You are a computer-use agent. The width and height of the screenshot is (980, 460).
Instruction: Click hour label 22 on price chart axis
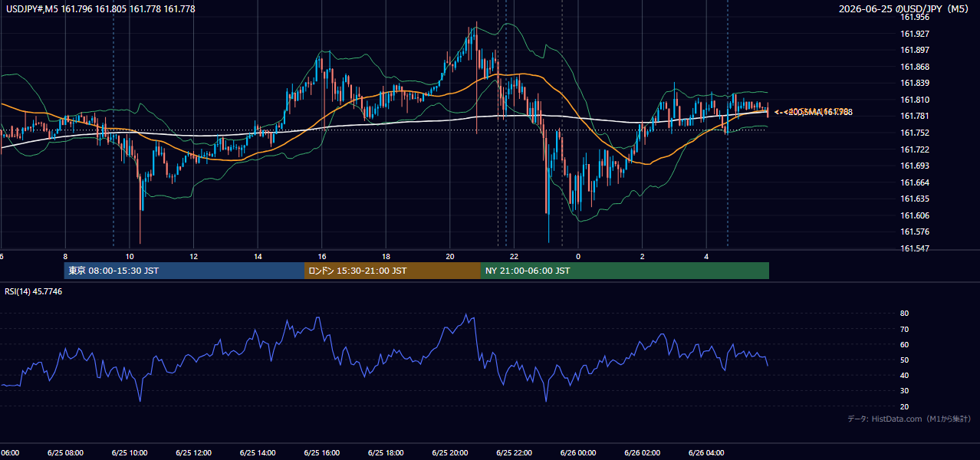coord(515,256)
